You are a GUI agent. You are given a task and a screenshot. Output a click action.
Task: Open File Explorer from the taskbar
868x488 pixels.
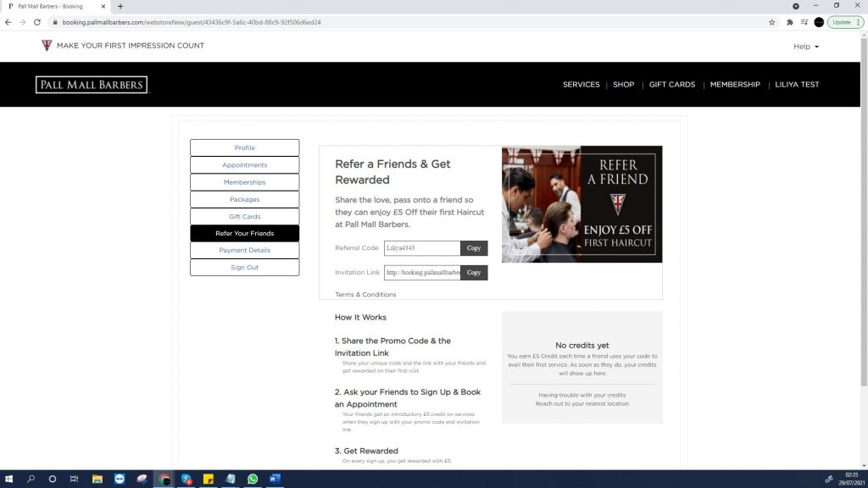click(97, 479)
